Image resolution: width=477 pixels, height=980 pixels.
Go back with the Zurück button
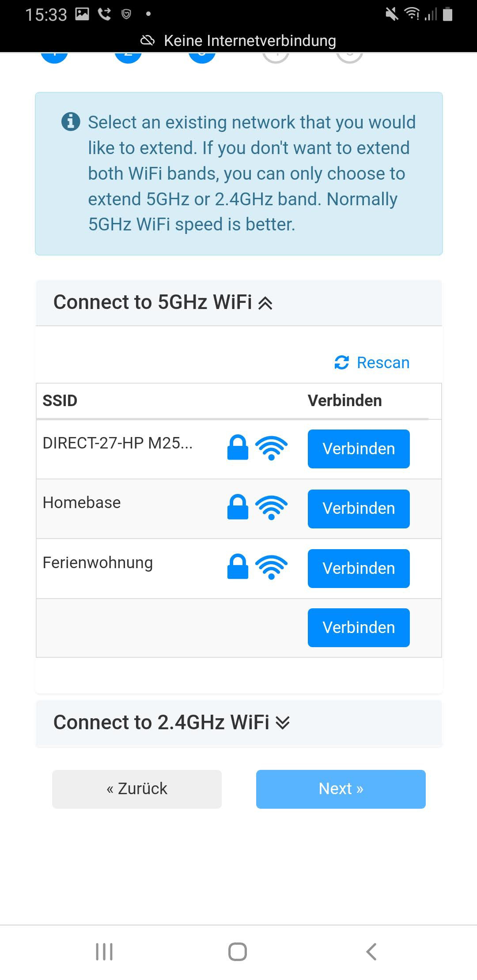point(137,789)
